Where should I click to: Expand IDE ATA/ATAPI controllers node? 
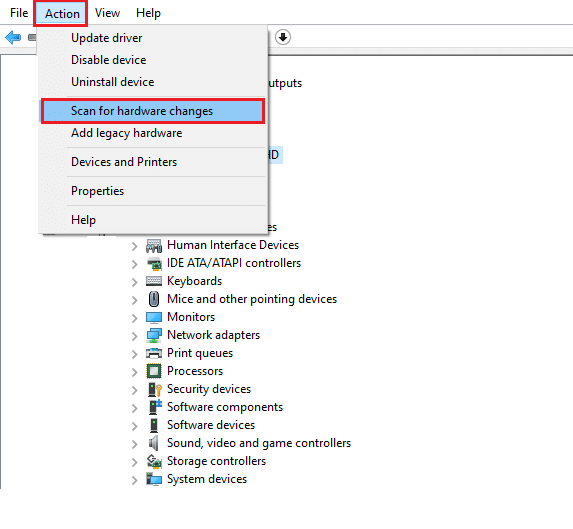(134, 264)
